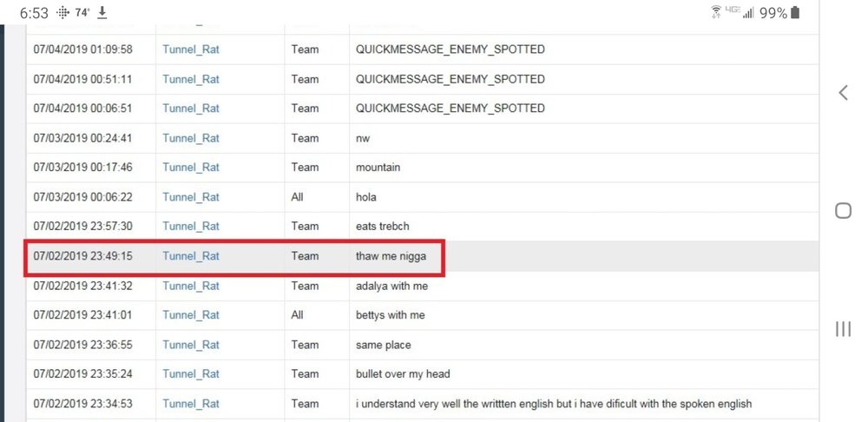Click the 'i understand very well' message

pos(554,404)
